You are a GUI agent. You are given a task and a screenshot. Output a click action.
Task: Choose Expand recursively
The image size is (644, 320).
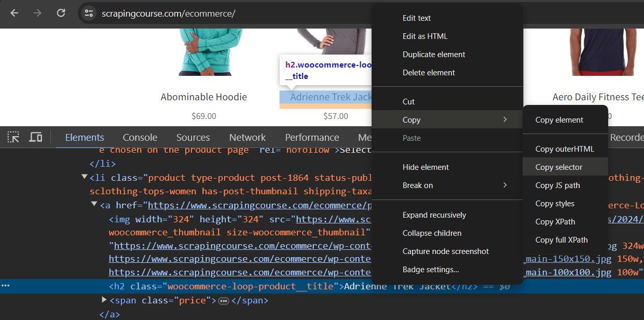point(447,215)
